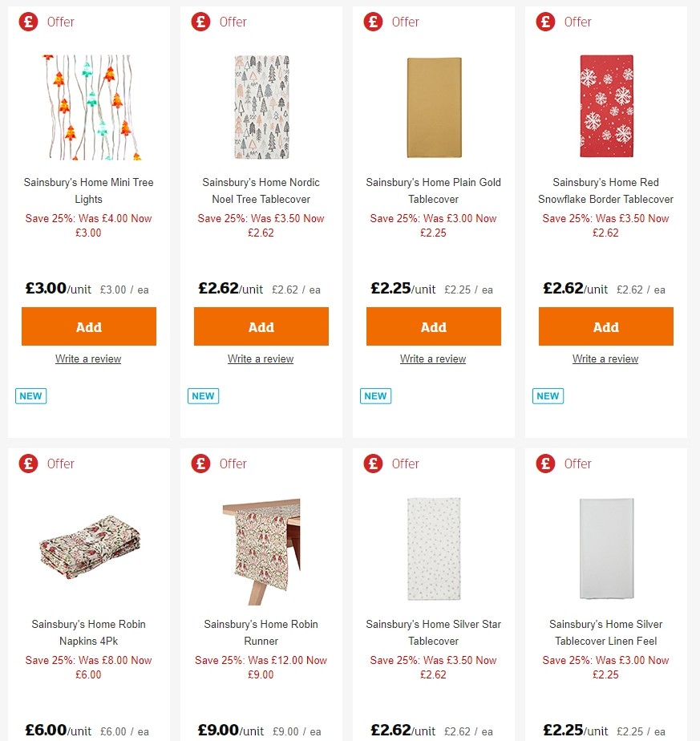Click the Red Snowflake Border Tablecover image

tap(605, 107)
